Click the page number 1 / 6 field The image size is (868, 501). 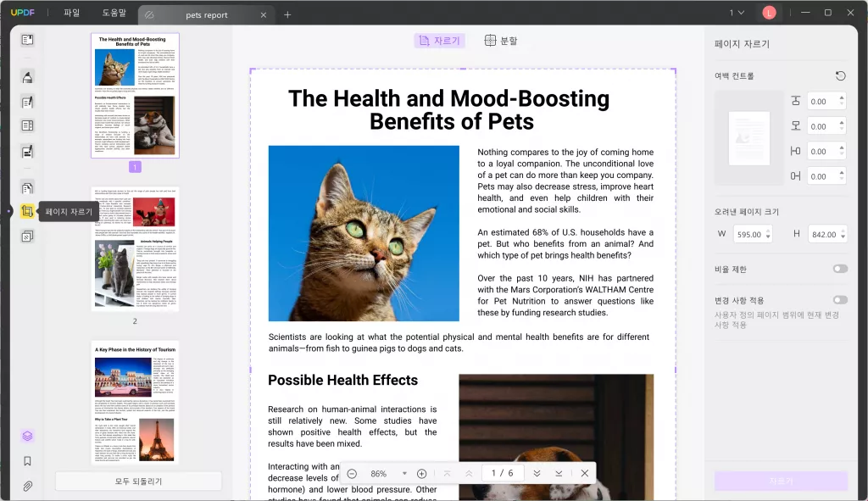click(502, 473)
